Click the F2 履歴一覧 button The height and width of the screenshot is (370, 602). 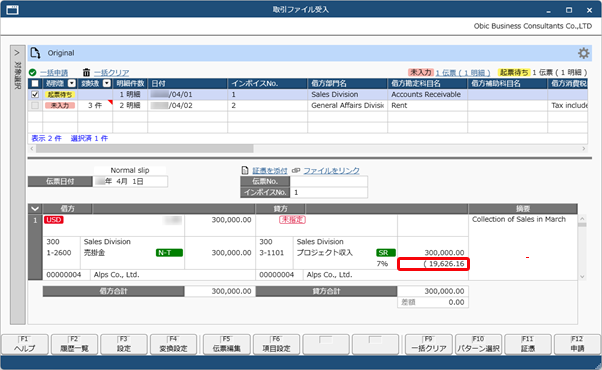[x=74, y=344]
